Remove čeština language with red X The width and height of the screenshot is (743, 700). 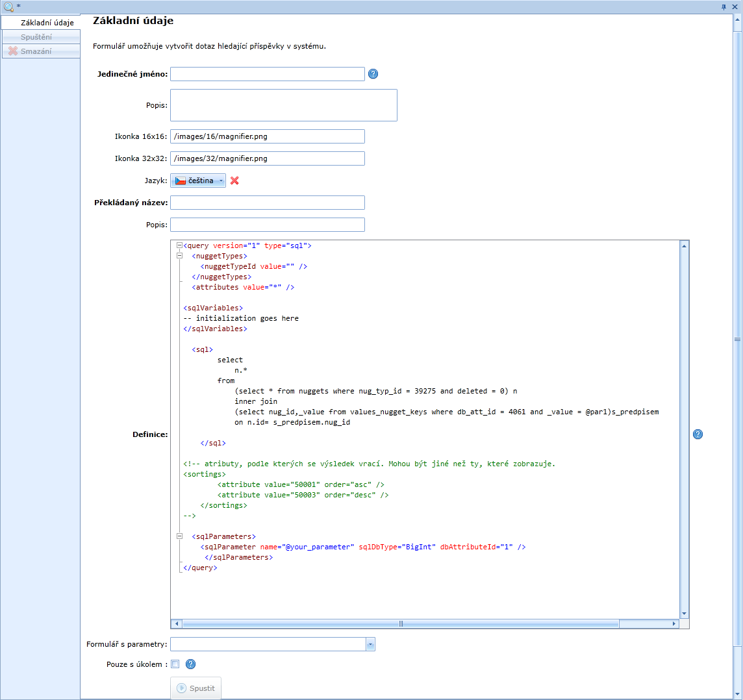[x=234, y=181]
